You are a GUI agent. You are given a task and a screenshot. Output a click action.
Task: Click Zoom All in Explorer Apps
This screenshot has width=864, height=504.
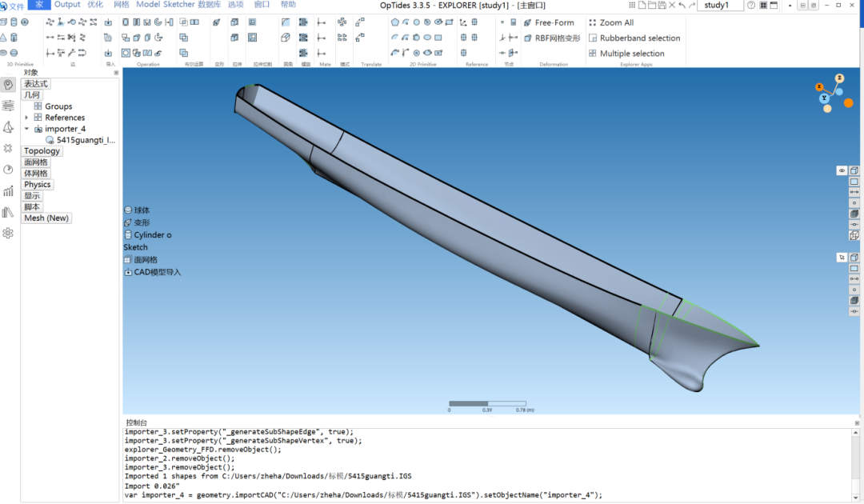[611, 22]
